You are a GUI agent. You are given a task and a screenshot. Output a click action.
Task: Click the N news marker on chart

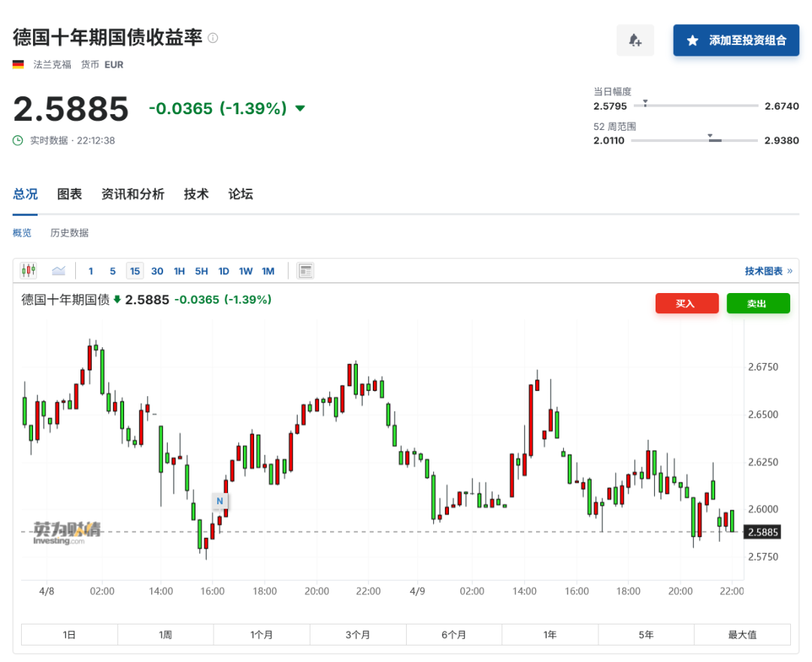(220, 500)
